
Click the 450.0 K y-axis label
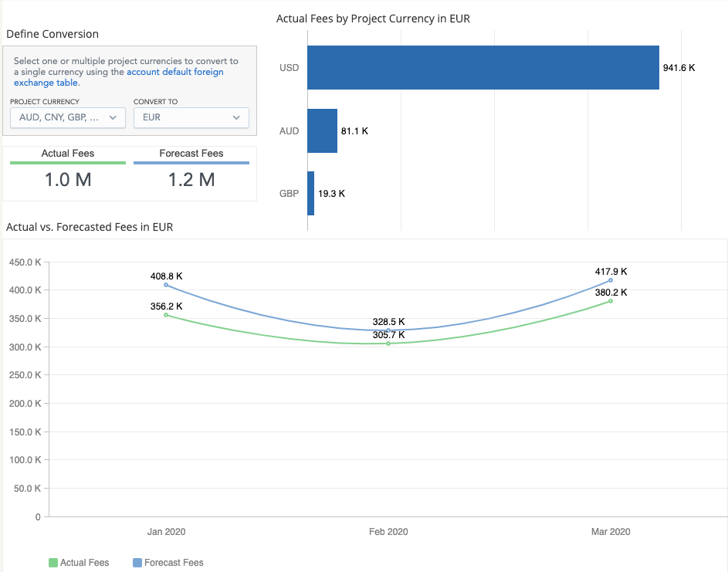point(25,262)
